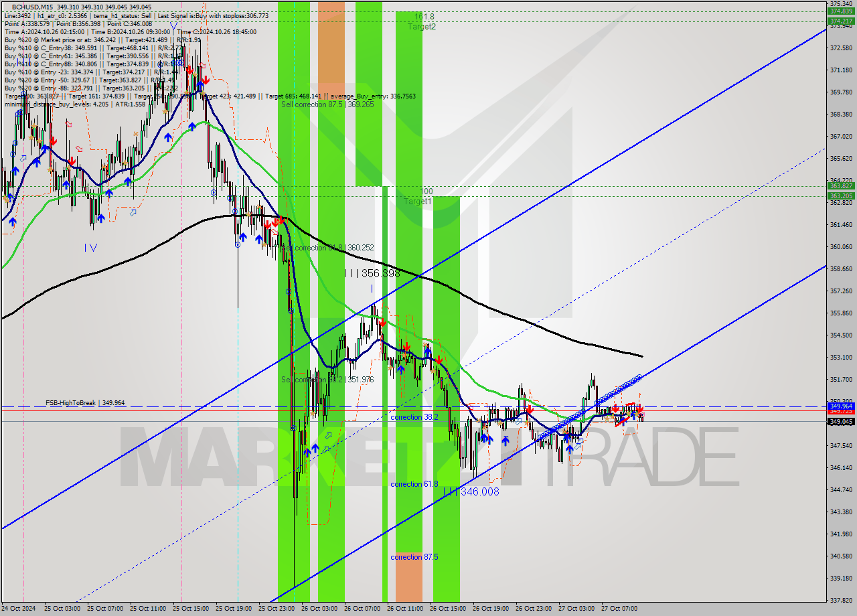This screenshot has height=616, width=857.
Task: Click the 368.380 price axis label
Action: [841, 114]
